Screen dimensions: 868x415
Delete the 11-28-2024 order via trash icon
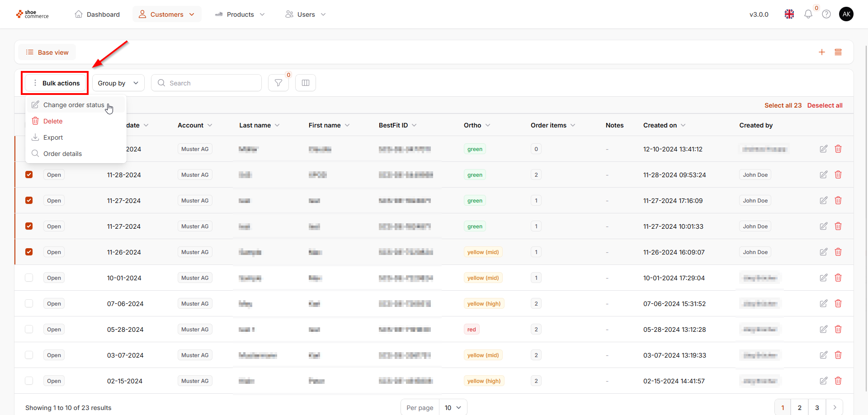[x=838, y=174]
